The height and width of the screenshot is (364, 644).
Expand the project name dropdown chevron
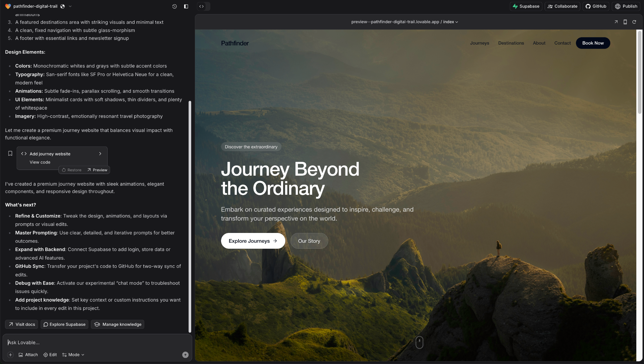pos(70,6)
